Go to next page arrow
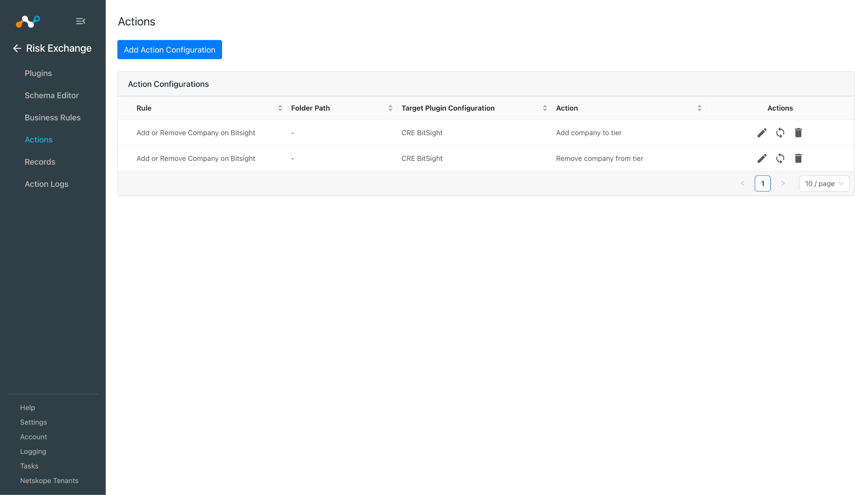Image resolution: width=868 pixels, height=495 pixels. [783, 184]
